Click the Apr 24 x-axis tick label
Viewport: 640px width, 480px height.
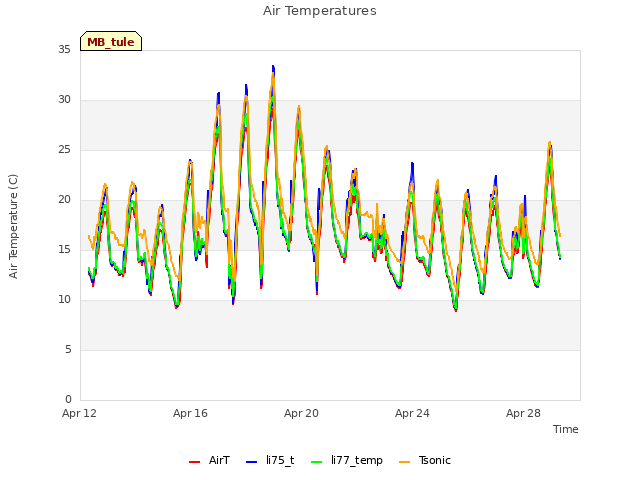click(412, 413)
